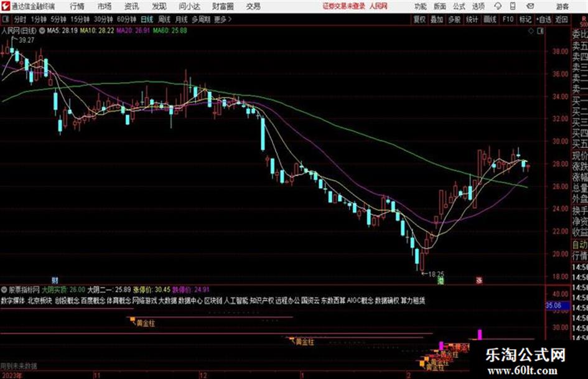Switch to the 1分钟 period tab
The width and height of the screenshot is (588, 379).
pos(39,19)
